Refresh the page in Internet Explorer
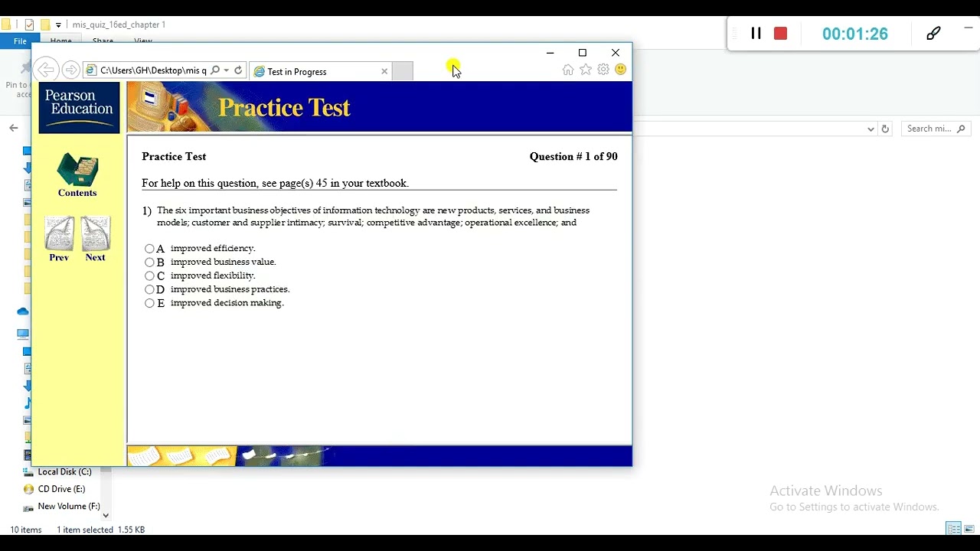This screenshot has height=551, width=980. click(x=238, y=70)
